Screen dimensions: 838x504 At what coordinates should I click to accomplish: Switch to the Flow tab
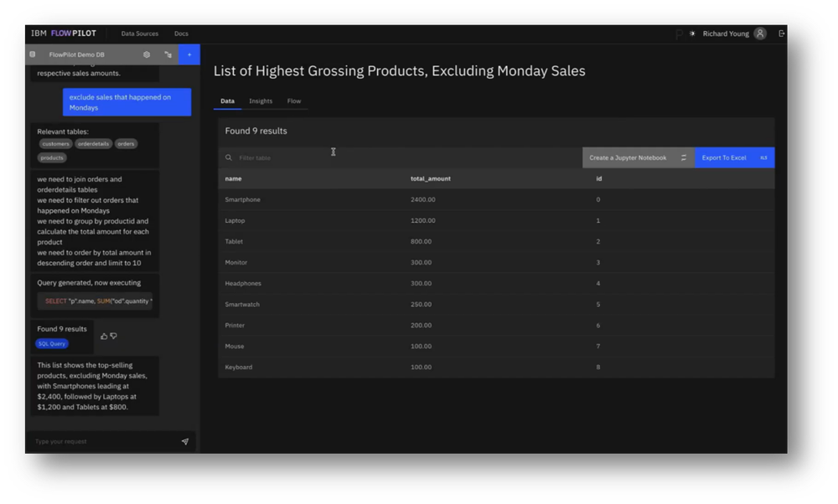[294, 101]
